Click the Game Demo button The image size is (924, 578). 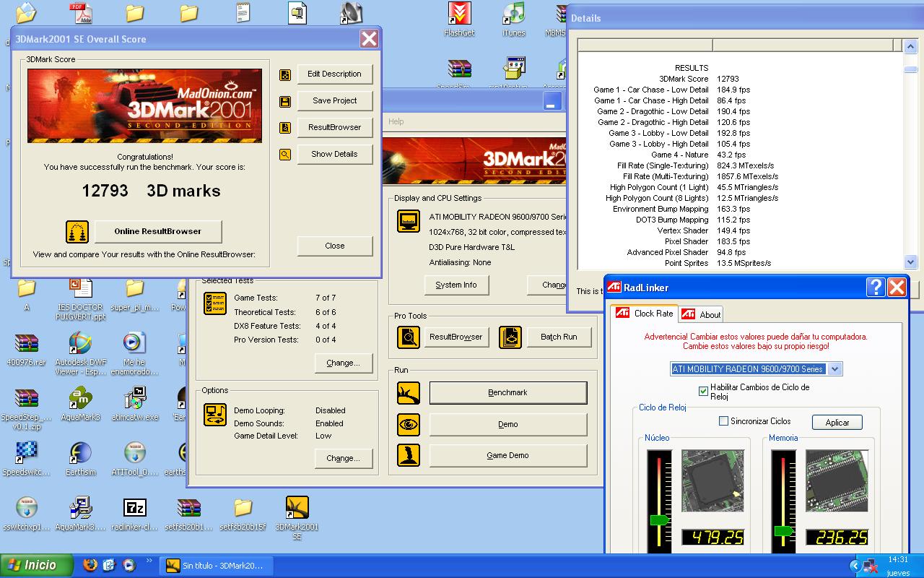tap(508, 456)
